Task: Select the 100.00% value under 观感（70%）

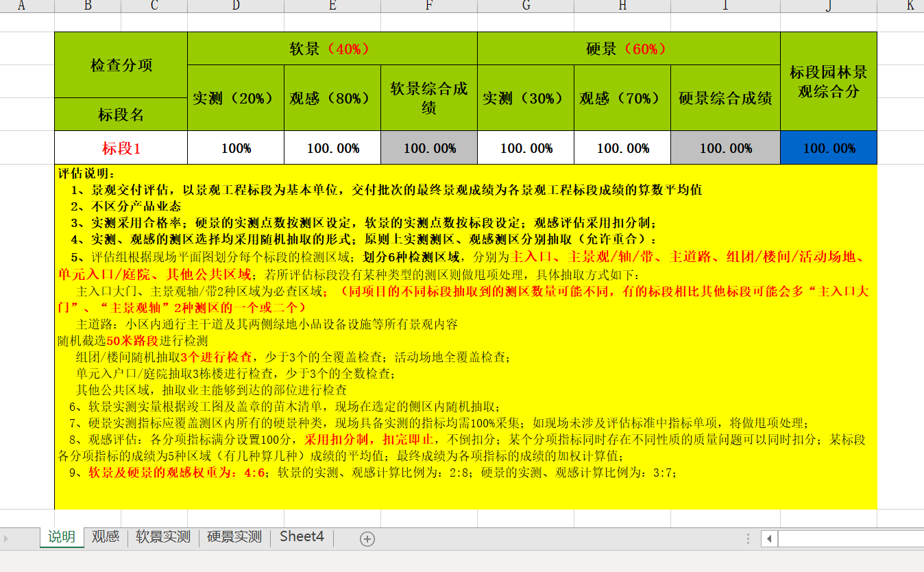Action: pyautogui.click(x=622, y=148)
